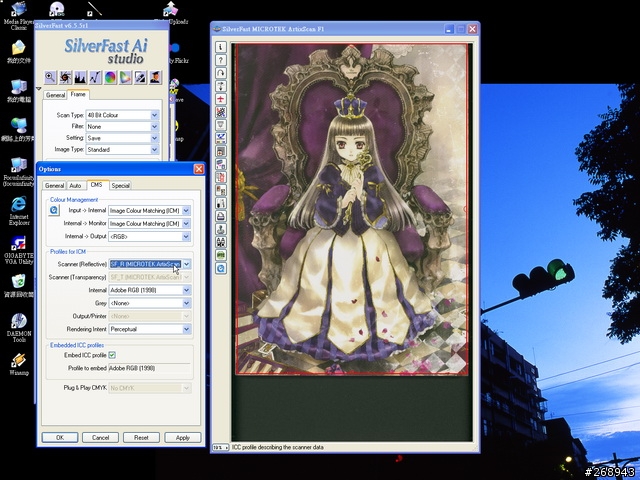Open the global colour correction wheel
This screenshot has height=480, width=640.
(x=110, y=77)
